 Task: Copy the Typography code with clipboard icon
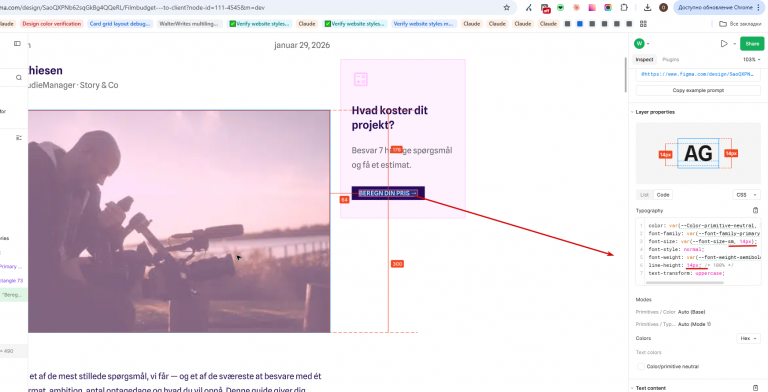755,210
